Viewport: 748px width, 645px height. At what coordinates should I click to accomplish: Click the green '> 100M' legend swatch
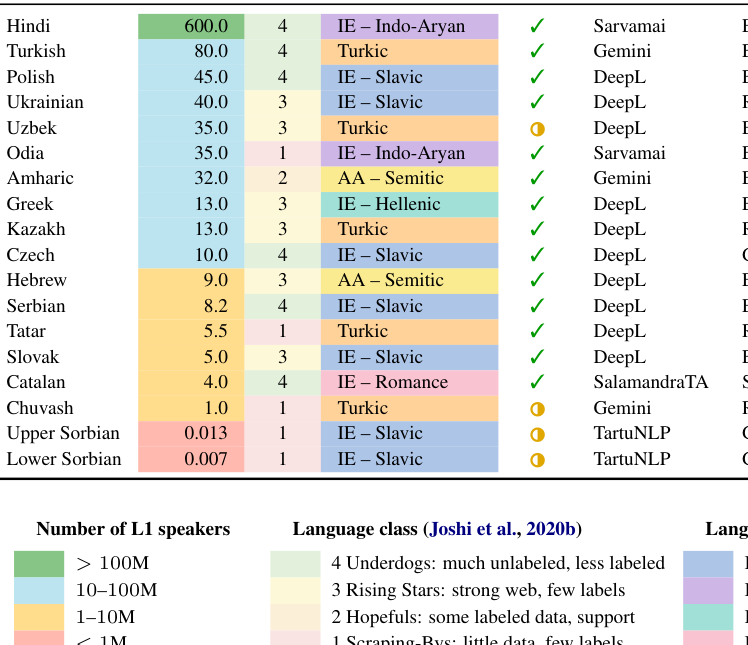coord(39,564)
